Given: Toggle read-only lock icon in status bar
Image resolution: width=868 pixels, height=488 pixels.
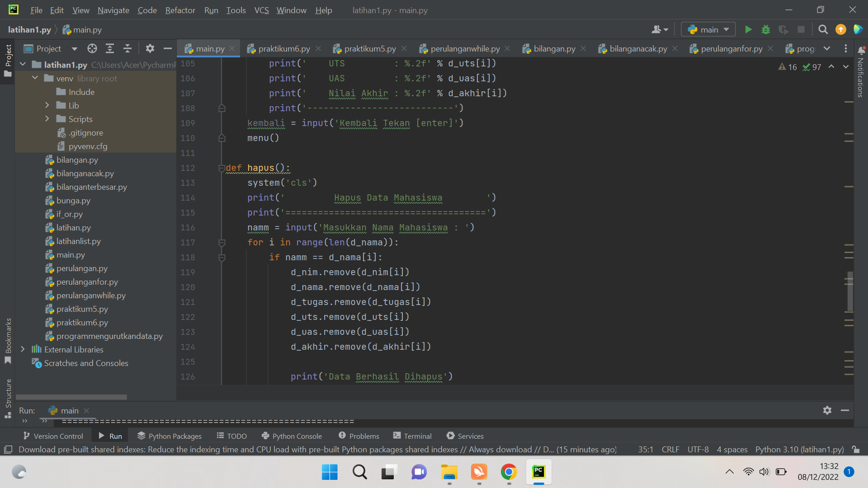Looking at the screenshot, I should coord(856,450).
